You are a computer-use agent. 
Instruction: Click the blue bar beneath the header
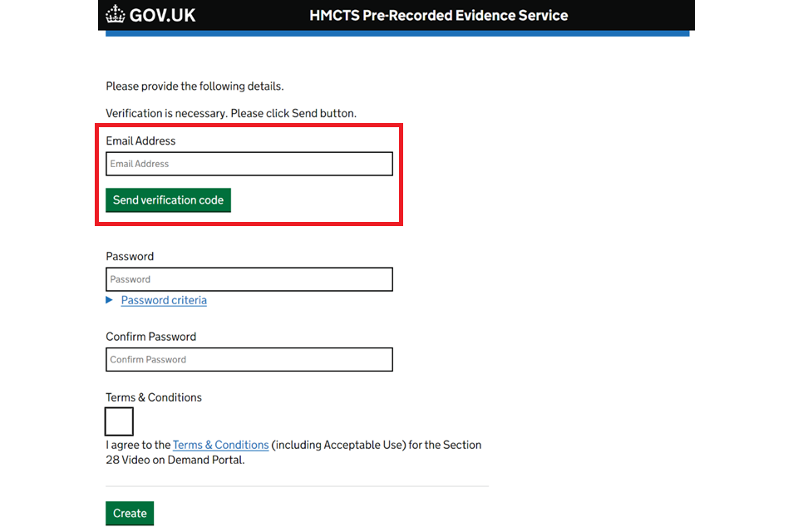[x=396, y=33]
